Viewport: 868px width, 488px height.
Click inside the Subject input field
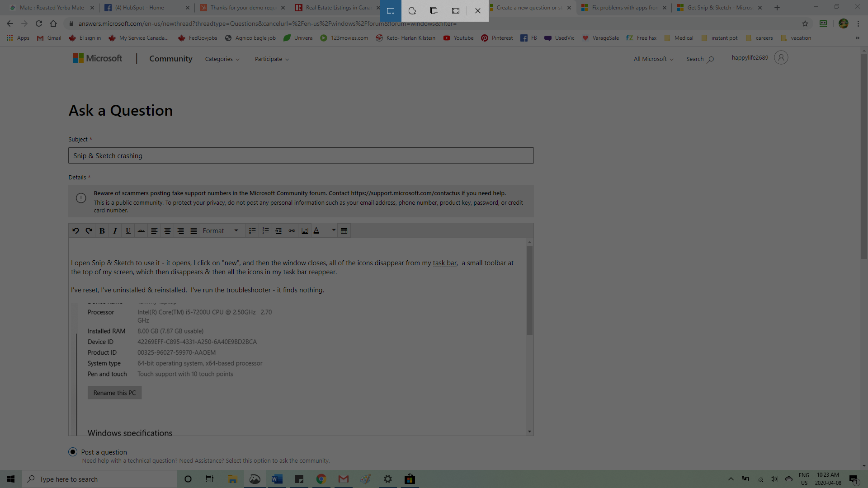coord(301,155)
